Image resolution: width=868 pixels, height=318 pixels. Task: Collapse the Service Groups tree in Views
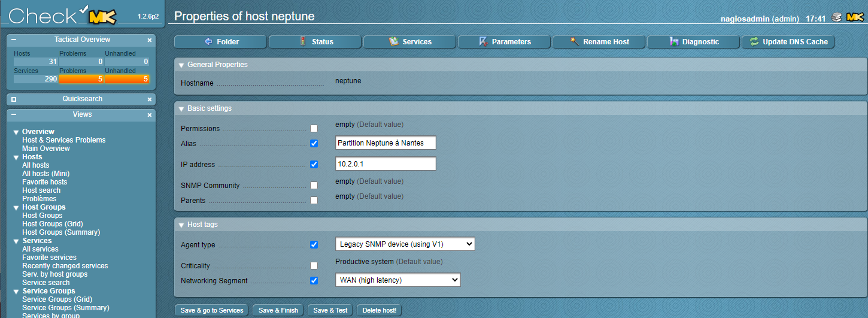[16, 292]
